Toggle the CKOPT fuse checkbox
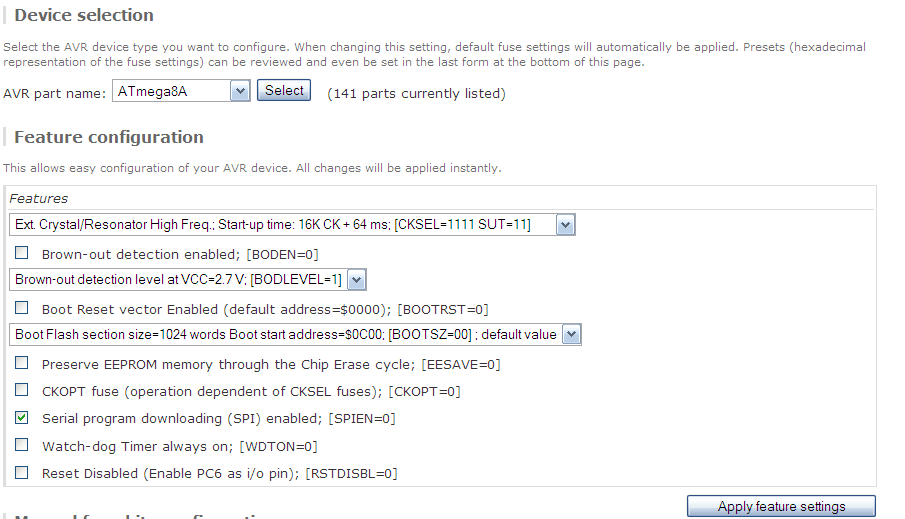The width and height of the screenshot is (905, 519). pos(21,390)
